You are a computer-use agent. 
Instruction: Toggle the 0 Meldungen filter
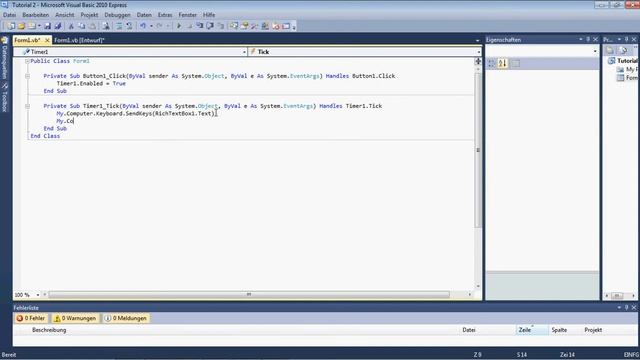126,318
